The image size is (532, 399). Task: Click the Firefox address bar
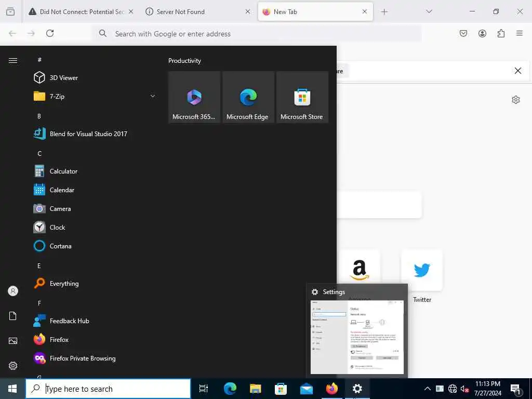tap(257, 34)
